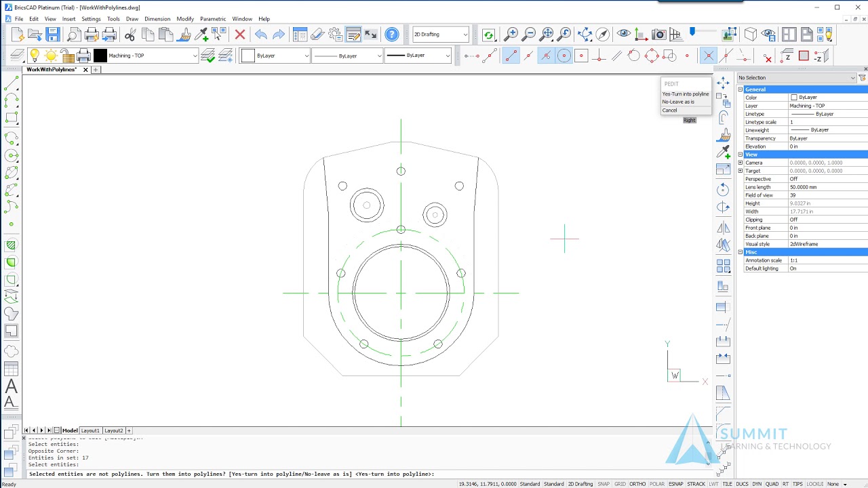
Task: Click the command line input field
Action: 366,474
